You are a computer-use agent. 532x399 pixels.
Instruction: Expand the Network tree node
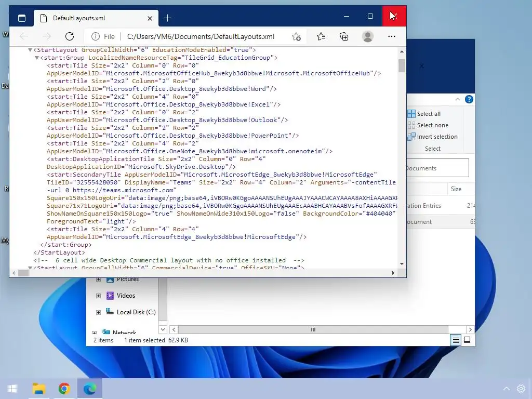(95, 332)
